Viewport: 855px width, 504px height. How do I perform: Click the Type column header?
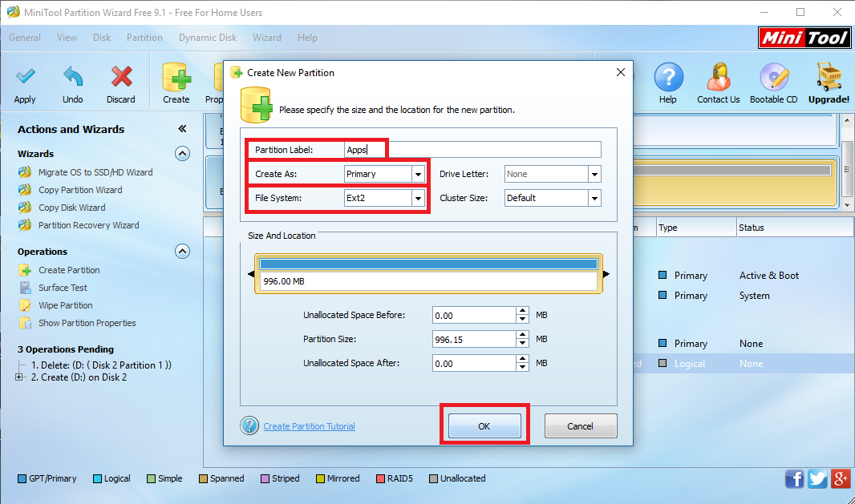click(x=695, y=228)
